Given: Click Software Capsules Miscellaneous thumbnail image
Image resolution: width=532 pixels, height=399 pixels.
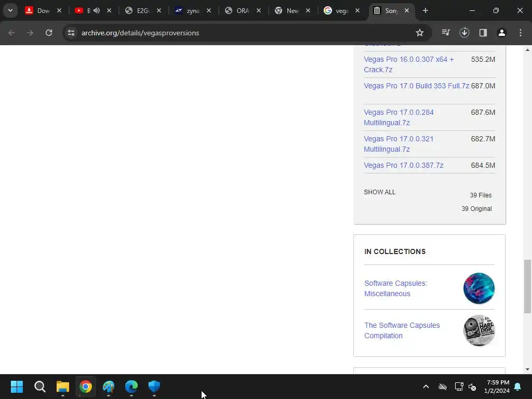Looking at the screenshot, I should [x=478, y=288].
